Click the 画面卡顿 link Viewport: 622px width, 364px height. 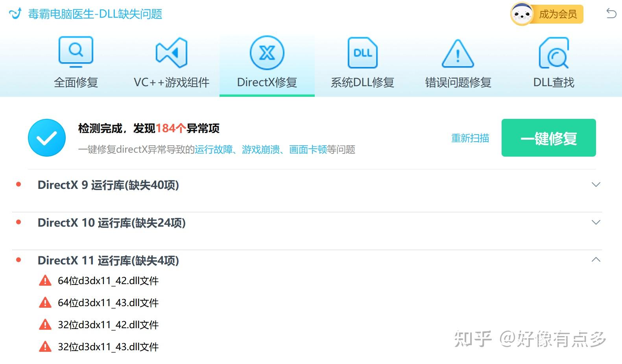[308, 150]
